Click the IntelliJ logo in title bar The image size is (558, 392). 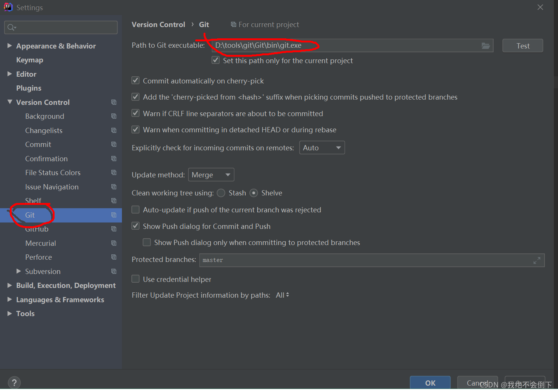click(8, 7)
